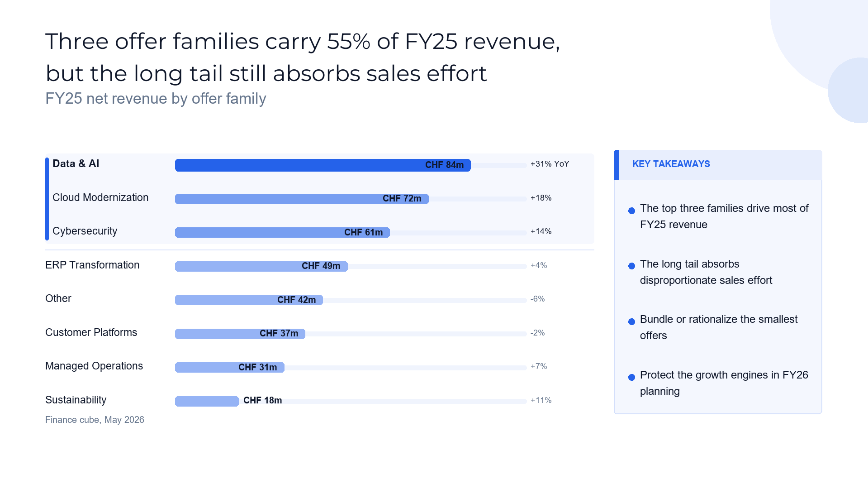This screenshot has width=868, height=489.
Task: Select the Customer Platforms label
Action: pos(91,332)
